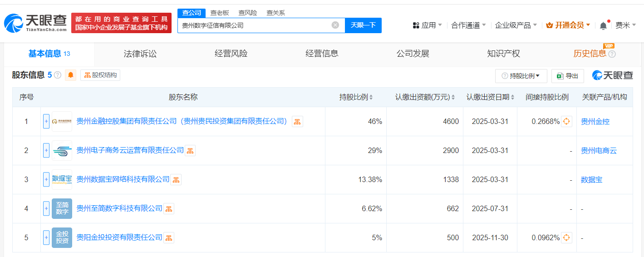The width and height of the screenshot is (644, 257).
Task: Switch to the 法律诉讼 tab
Action: (140, 54)
